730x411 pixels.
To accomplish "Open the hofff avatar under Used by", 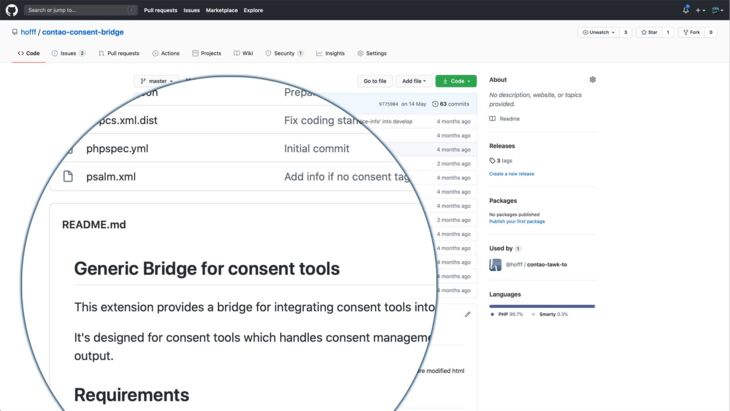I will [x=495, y=264].
